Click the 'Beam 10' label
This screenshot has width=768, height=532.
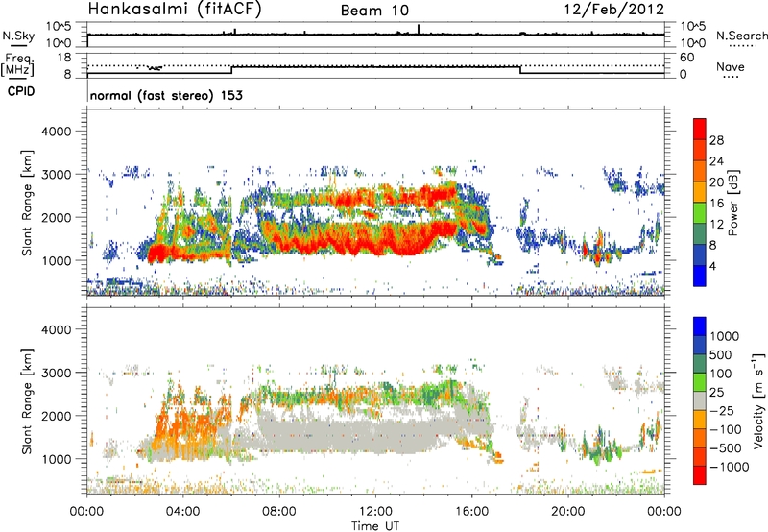(x=374, y=11)
